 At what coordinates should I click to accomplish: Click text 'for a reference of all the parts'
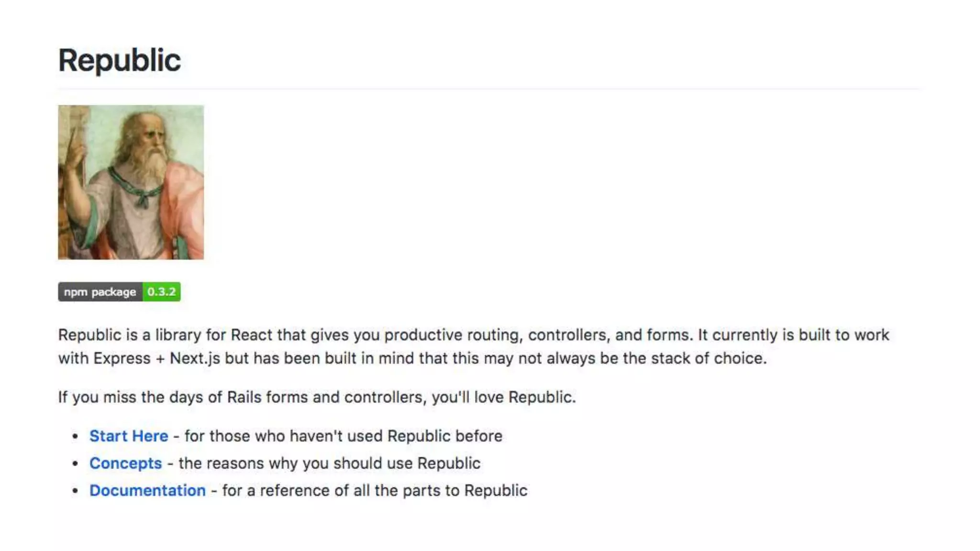coord(334,491)
